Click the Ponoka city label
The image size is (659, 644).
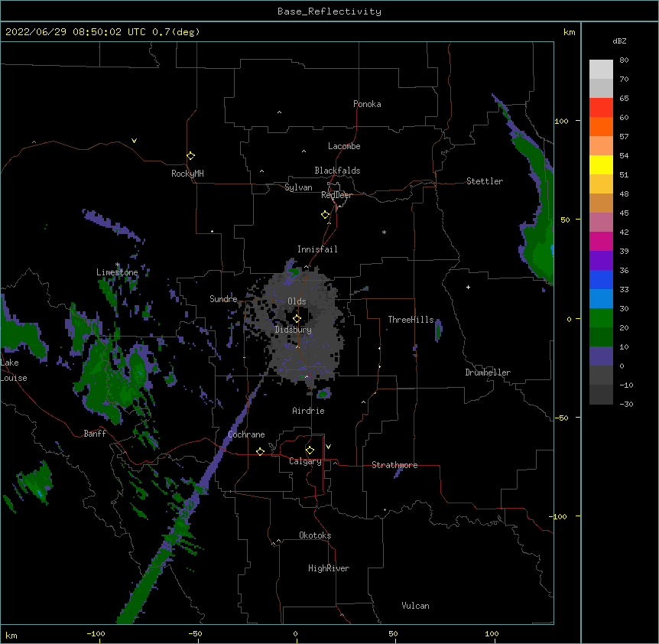tap(367, 104)
